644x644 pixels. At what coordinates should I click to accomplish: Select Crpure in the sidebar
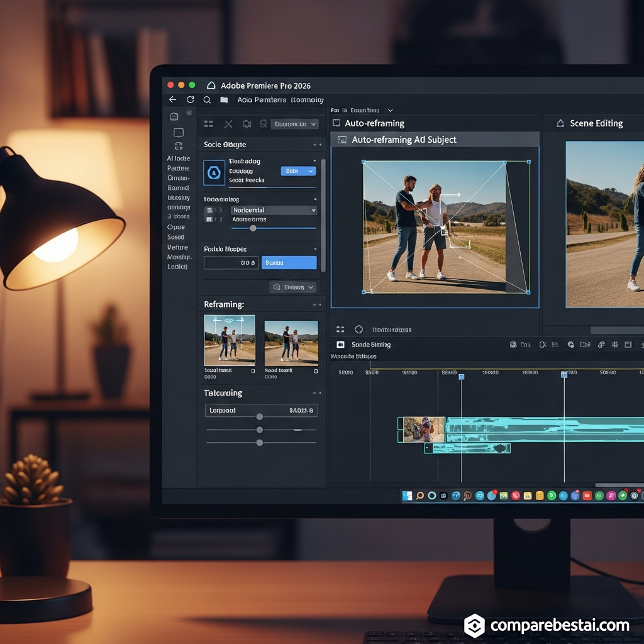point(176,226)
